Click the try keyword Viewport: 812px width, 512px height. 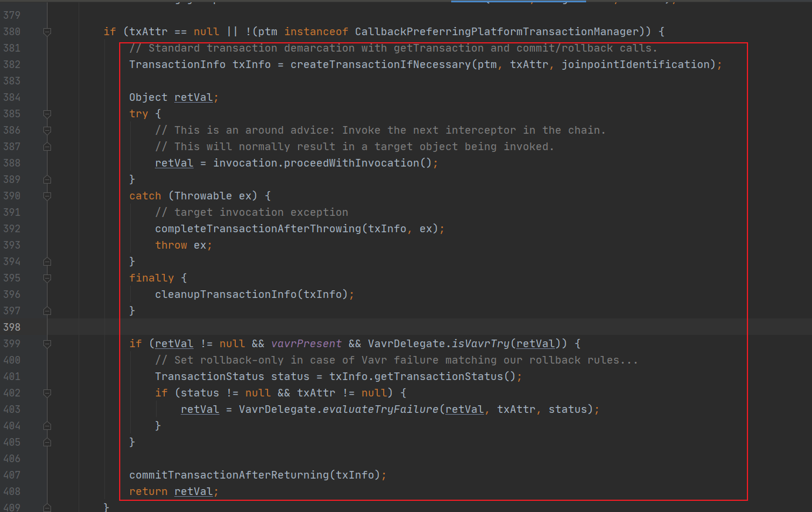coord(139,114)
